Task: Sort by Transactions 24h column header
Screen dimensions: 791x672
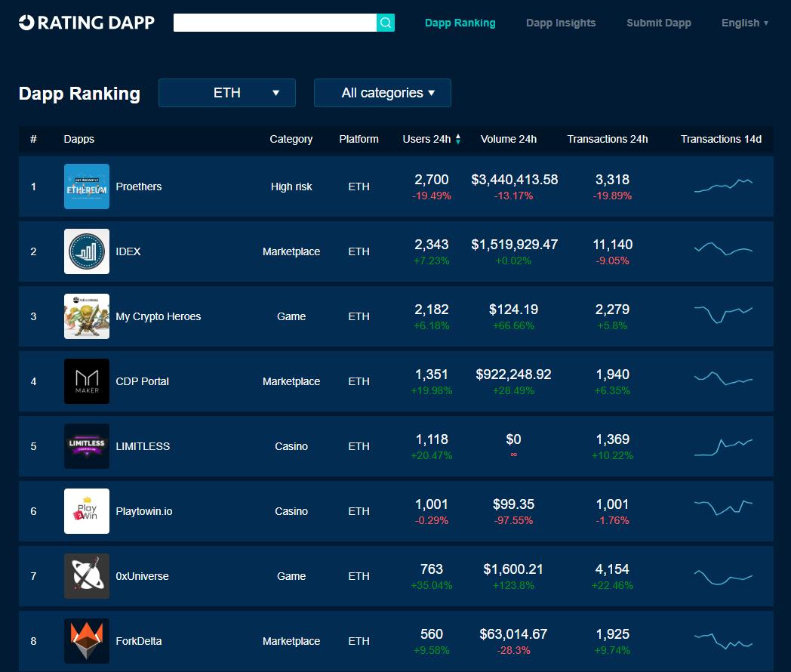Action: pyautogui.click(x=608, y=139)
